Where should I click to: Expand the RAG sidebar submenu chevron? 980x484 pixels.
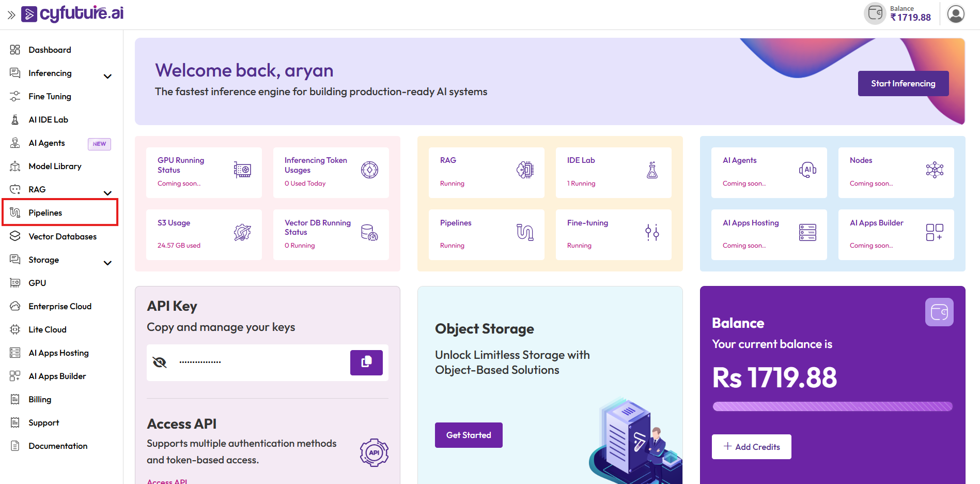point(107,193)
